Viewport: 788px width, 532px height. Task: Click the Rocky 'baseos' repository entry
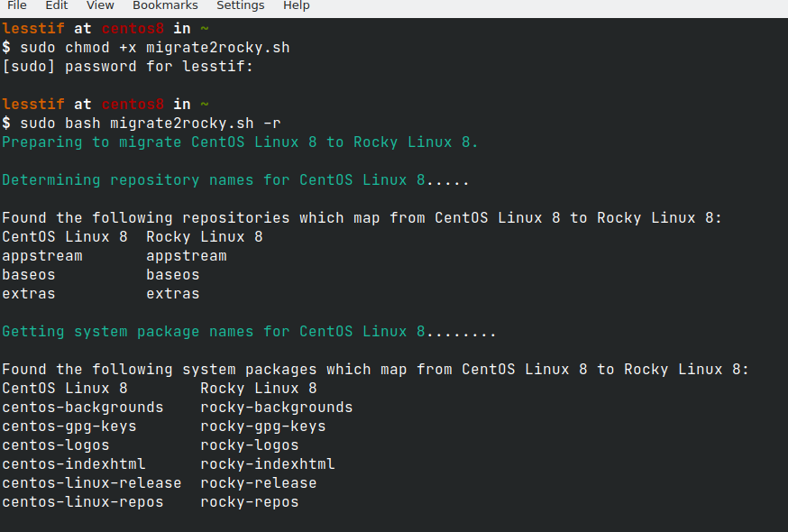point(173,275)
